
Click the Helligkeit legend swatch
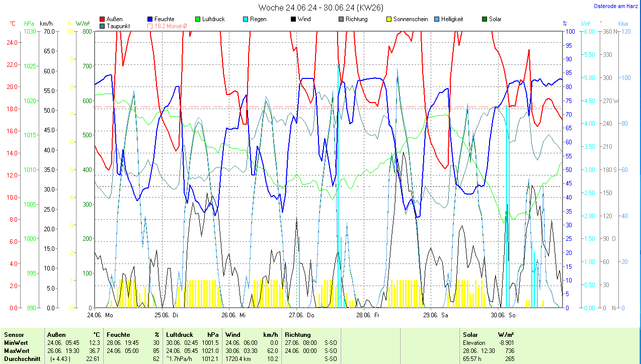click(x=436, y=19)
